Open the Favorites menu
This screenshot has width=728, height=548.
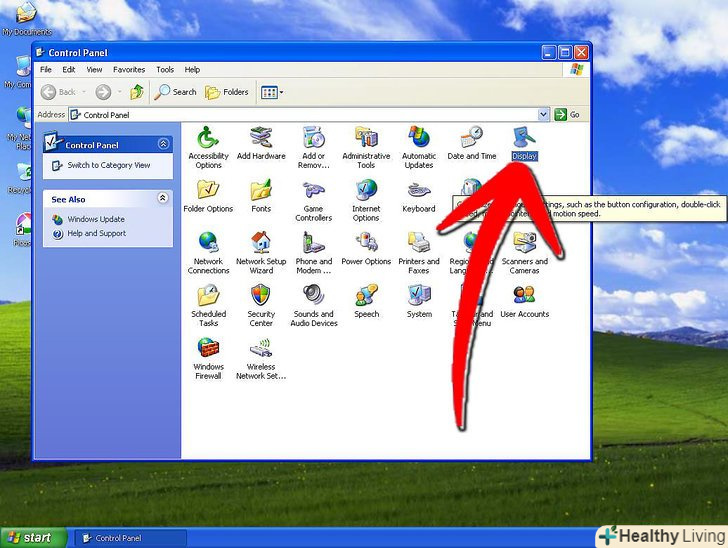[129, 70]
